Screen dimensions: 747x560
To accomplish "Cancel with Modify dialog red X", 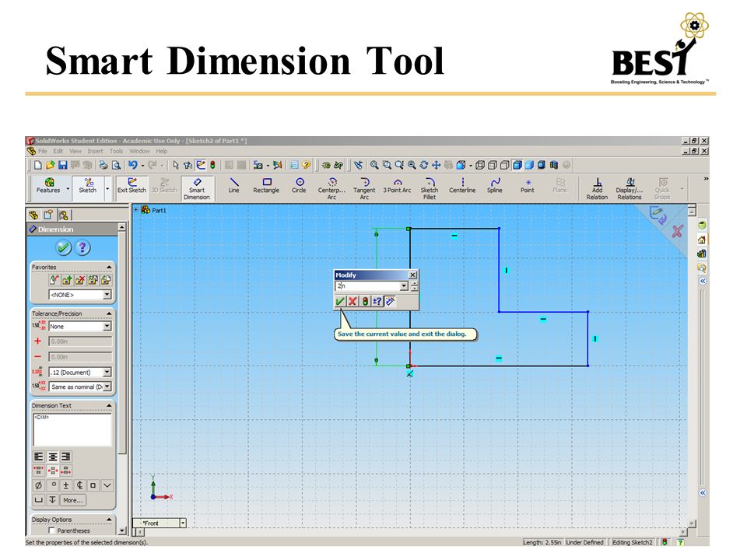I will pos(352,301).
